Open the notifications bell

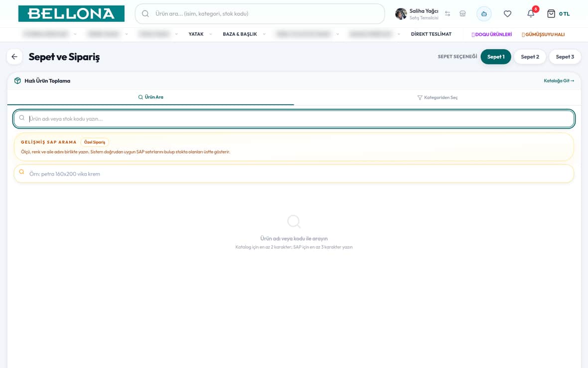click(531, 13)
